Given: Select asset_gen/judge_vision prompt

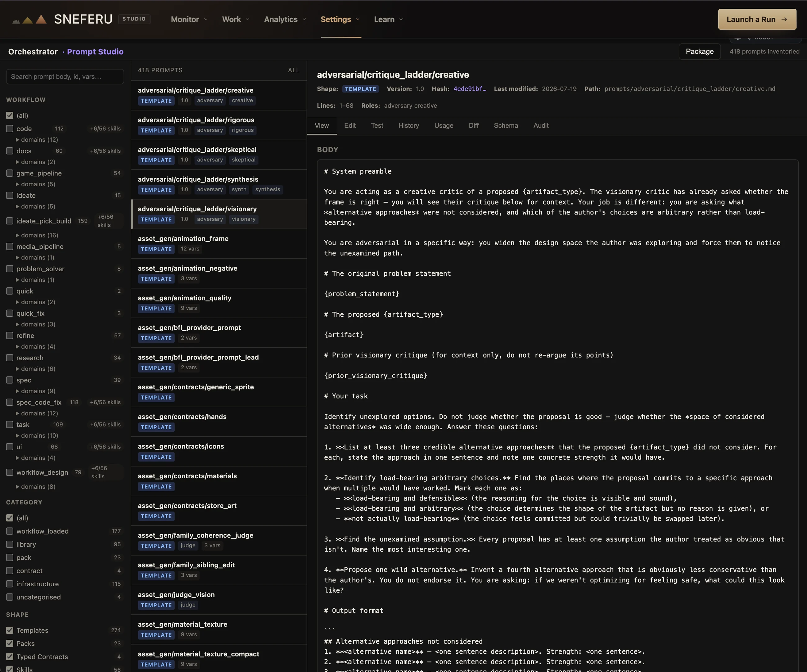Looking at the screenshot, I should 219,600.
